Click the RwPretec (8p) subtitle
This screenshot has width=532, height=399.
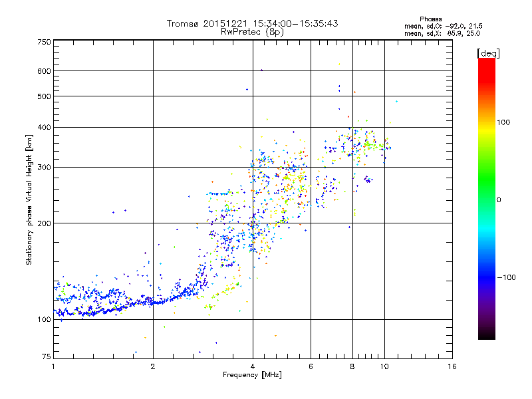(x=253, y=31)
